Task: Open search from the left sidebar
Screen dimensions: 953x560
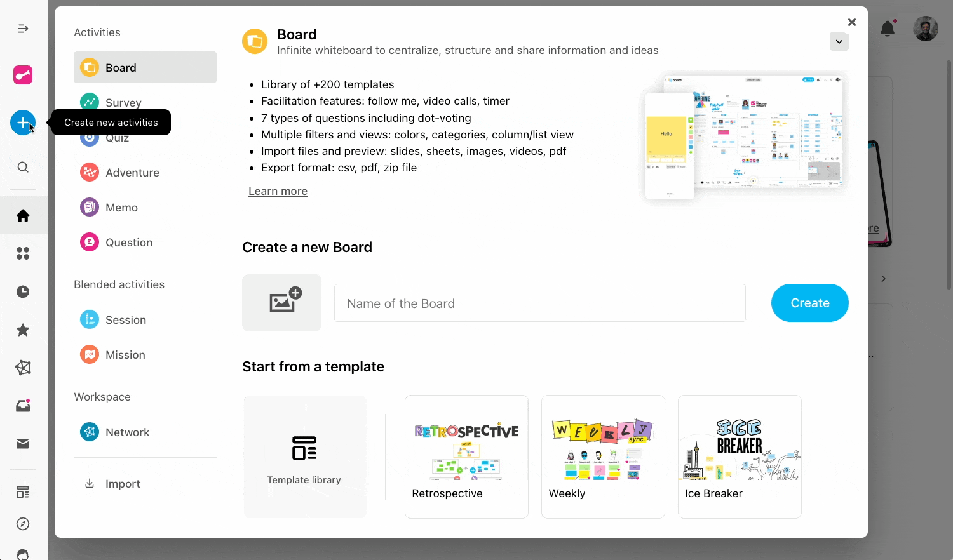Action: point(23,167)
